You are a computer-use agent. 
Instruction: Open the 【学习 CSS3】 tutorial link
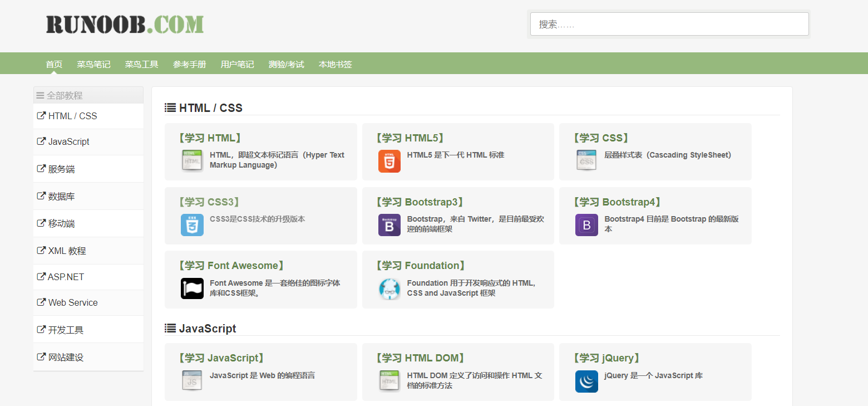[209, 202]
